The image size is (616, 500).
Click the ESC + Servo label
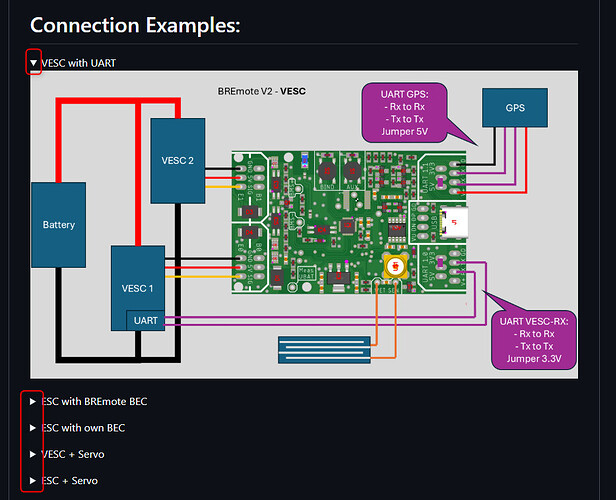coord(70,480)
